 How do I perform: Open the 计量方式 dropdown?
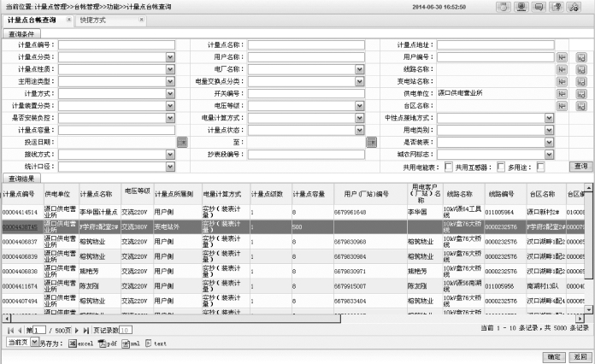(170, 93)
